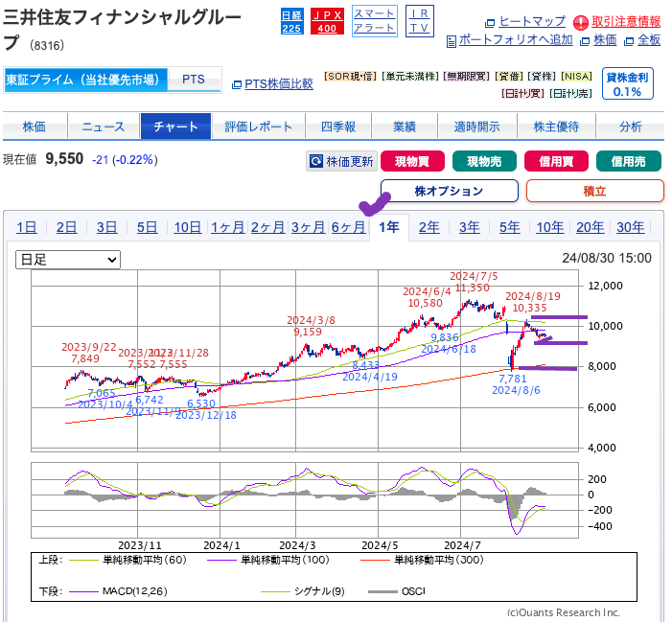Click the JPX 400 badge icon

click(327, 22)
